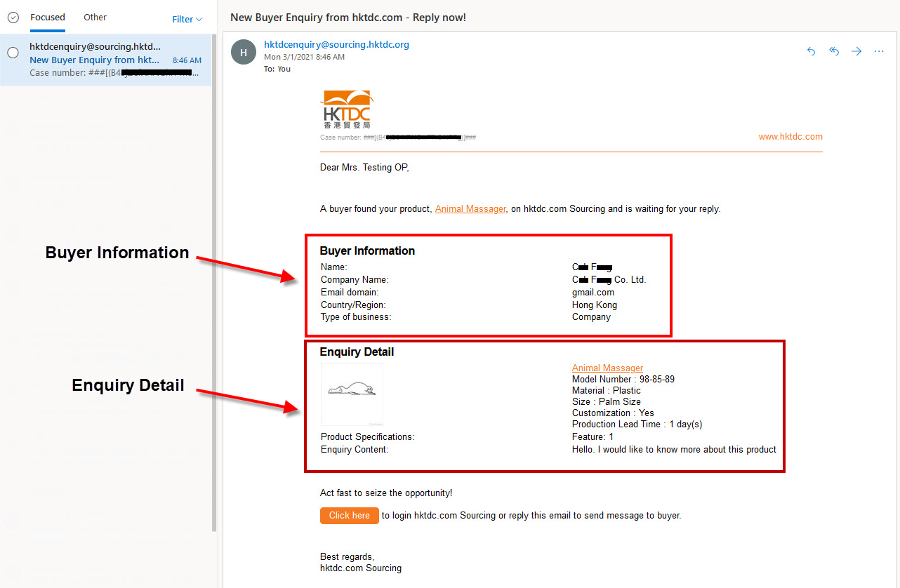Viewport: 900px width, 588px height.
Task: Click the Reply all icon
Action: (x=834, y=51)
